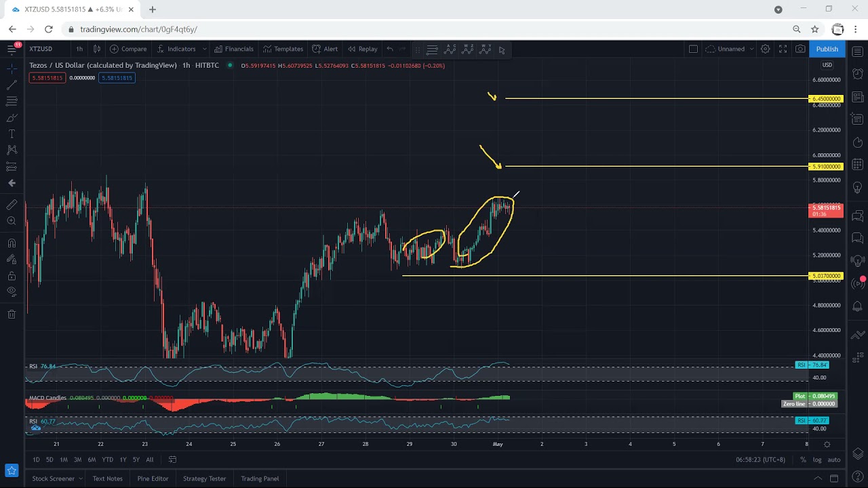Open the Fibonacci/gann tools group
Viewport: 868px width, 488px height.
(12, 101)
